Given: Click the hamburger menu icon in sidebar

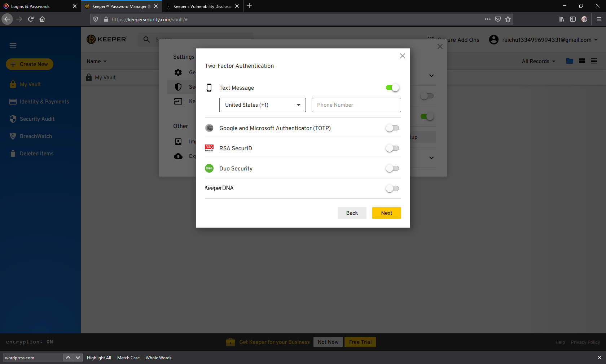Looking at the screenshot, I should click(x=13, y=45).
